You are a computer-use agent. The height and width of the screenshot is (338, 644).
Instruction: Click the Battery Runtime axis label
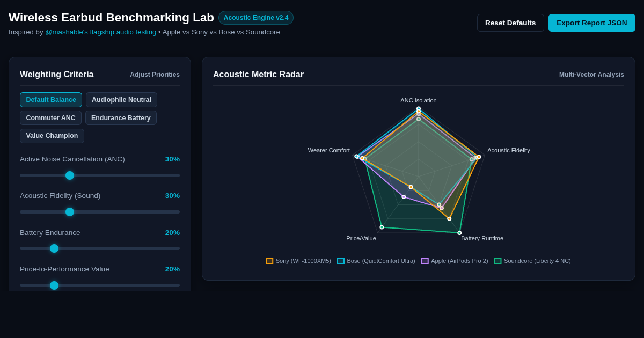click(x=482, y=238)
